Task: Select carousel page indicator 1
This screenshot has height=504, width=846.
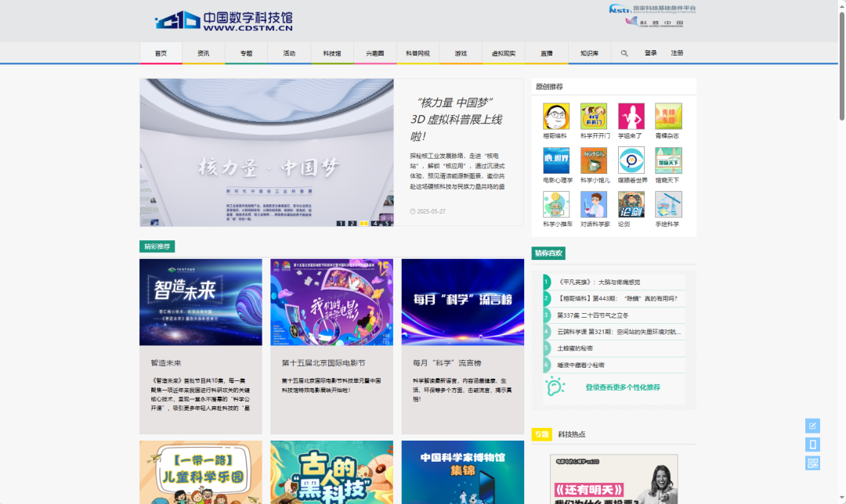Action: [341, 224]
